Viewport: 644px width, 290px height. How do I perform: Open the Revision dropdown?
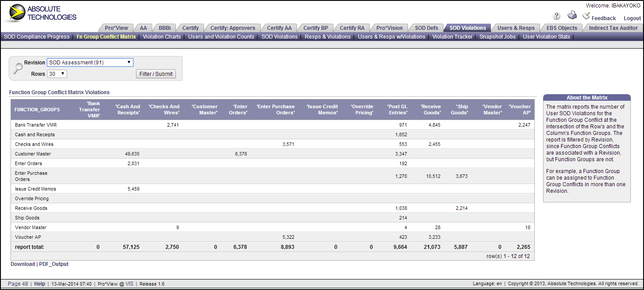click(90, 63)
